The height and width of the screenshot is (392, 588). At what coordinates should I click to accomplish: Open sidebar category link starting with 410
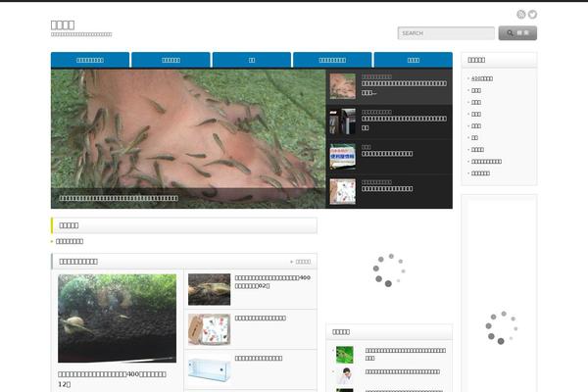coord(482,78)
